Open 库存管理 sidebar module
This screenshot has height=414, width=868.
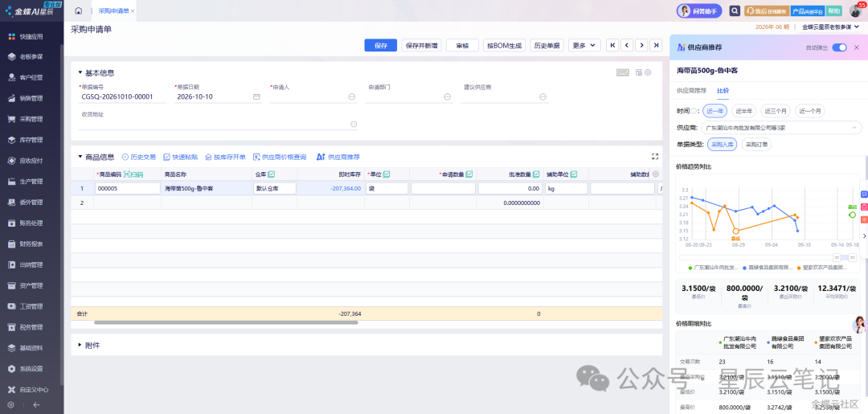click(32, 140)
